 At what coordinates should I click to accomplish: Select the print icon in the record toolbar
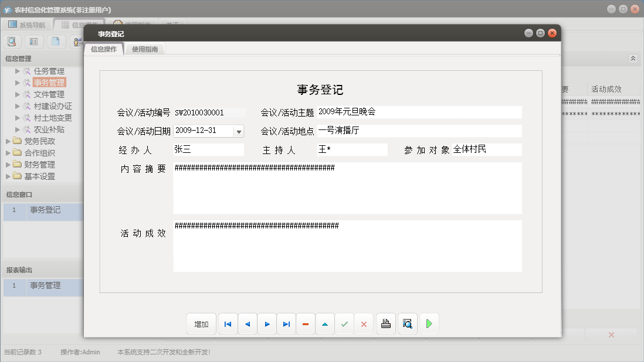(x=385, y=323)
